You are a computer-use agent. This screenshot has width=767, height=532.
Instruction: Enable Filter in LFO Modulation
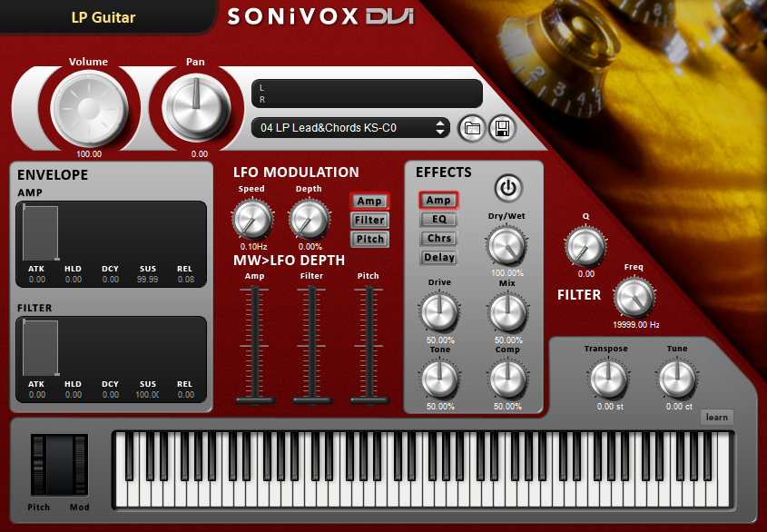click(369, 221)
